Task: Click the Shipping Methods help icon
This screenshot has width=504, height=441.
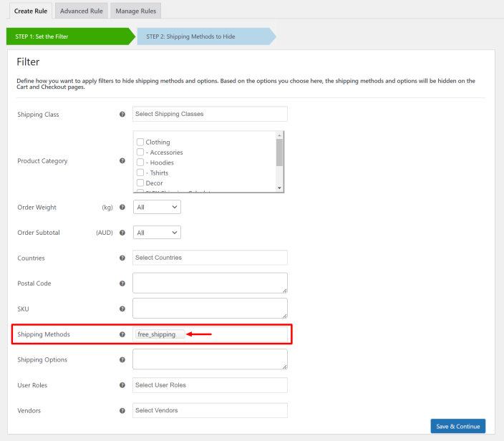Action: (x=122, y=334)
